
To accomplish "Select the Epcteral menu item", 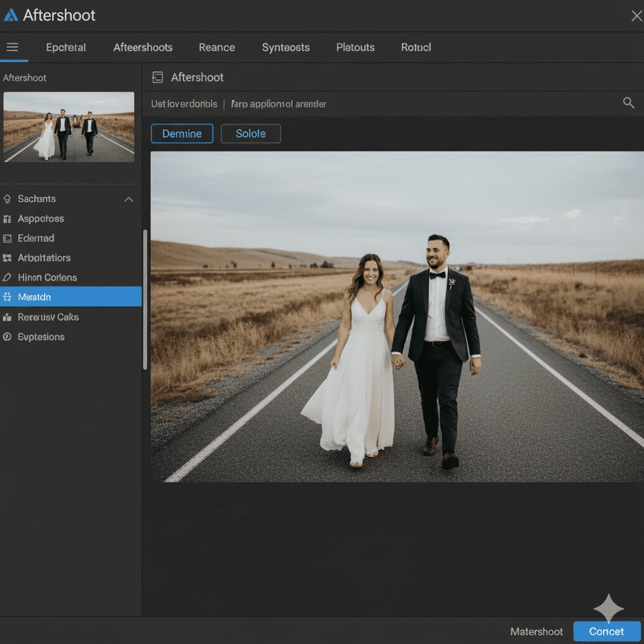I will click(65, 47).
